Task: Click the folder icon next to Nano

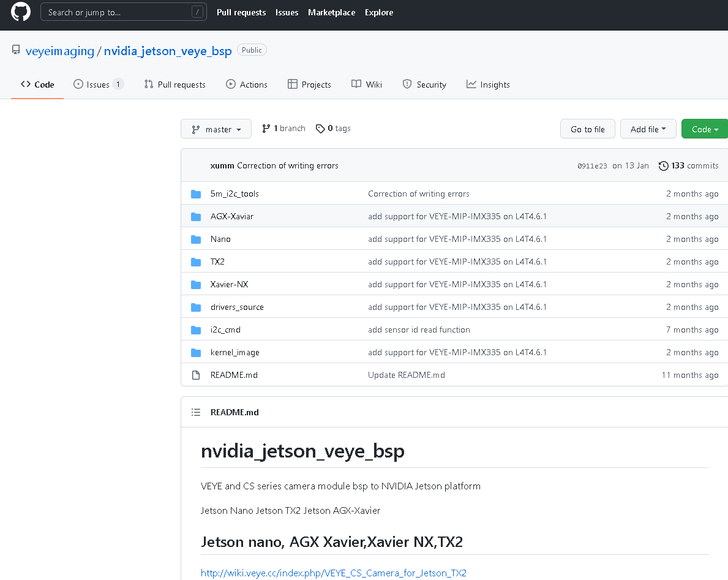Action: tap(196, 239)
